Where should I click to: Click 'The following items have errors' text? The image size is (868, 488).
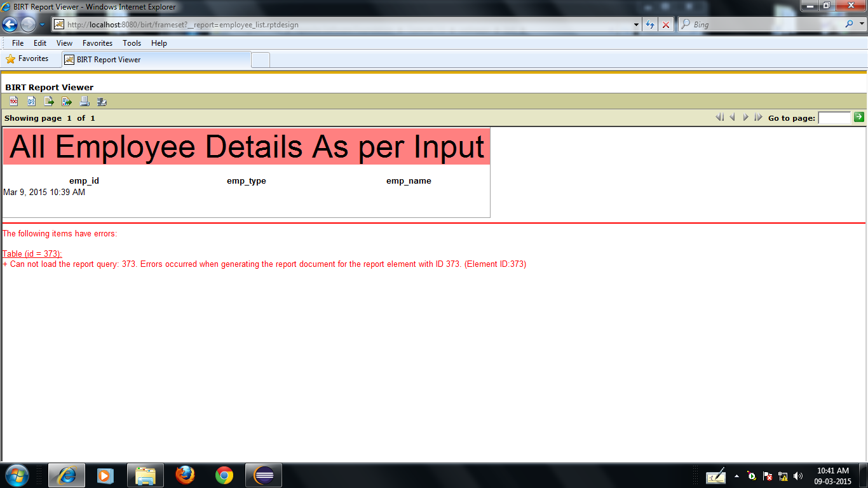tap(60, 234)
